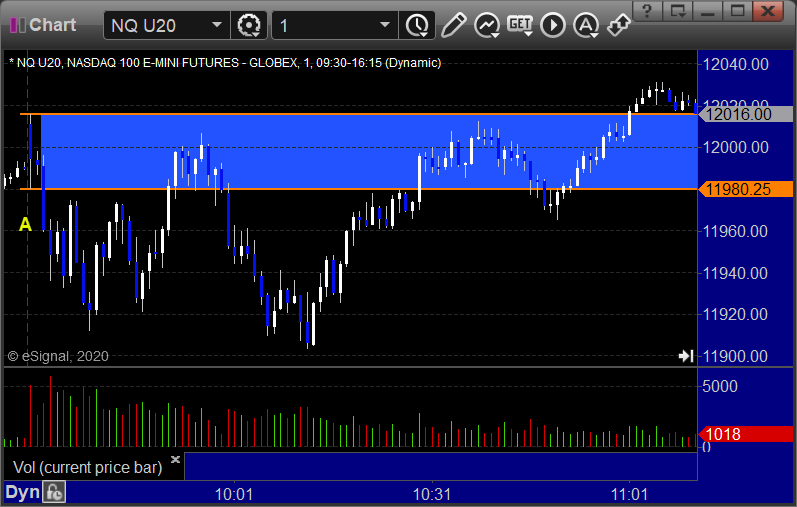Click the GET tools icon

click(x=519, y=25)
